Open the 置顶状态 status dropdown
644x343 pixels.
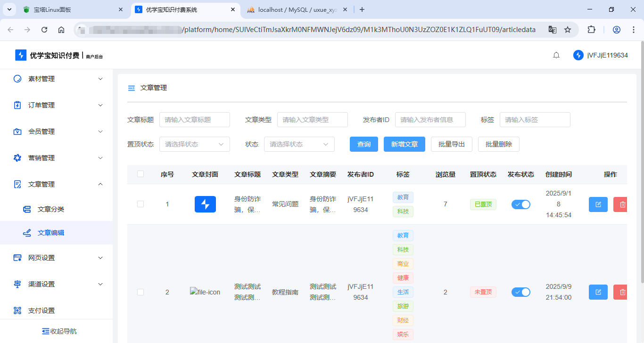[x=194, y=144]
